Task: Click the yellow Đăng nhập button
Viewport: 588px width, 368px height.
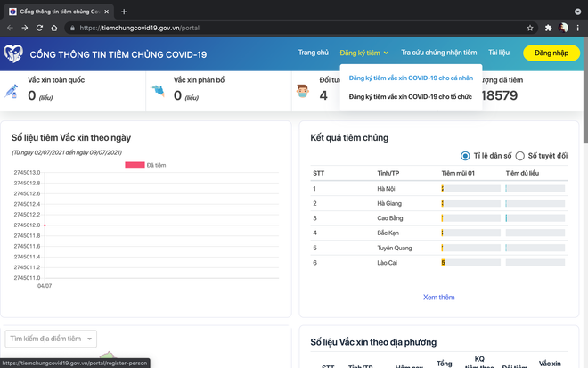Action: click(551, 53)
